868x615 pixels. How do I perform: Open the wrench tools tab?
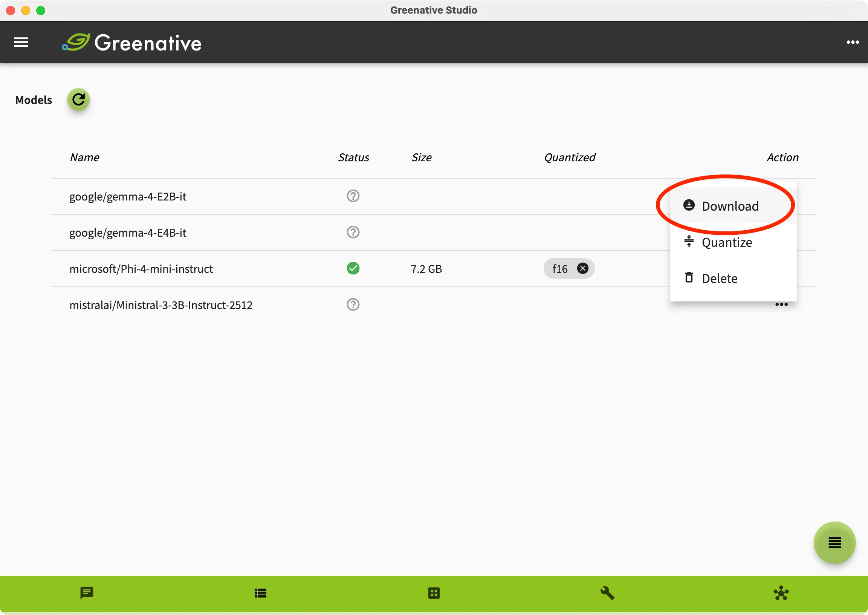point(608,593)
